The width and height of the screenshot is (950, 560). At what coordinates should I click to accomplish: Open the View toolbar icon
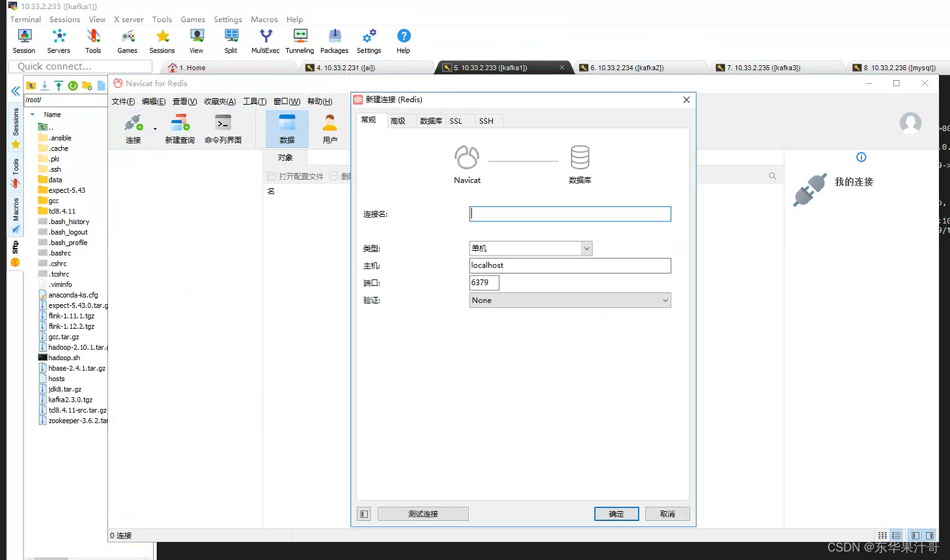[197, 36]
